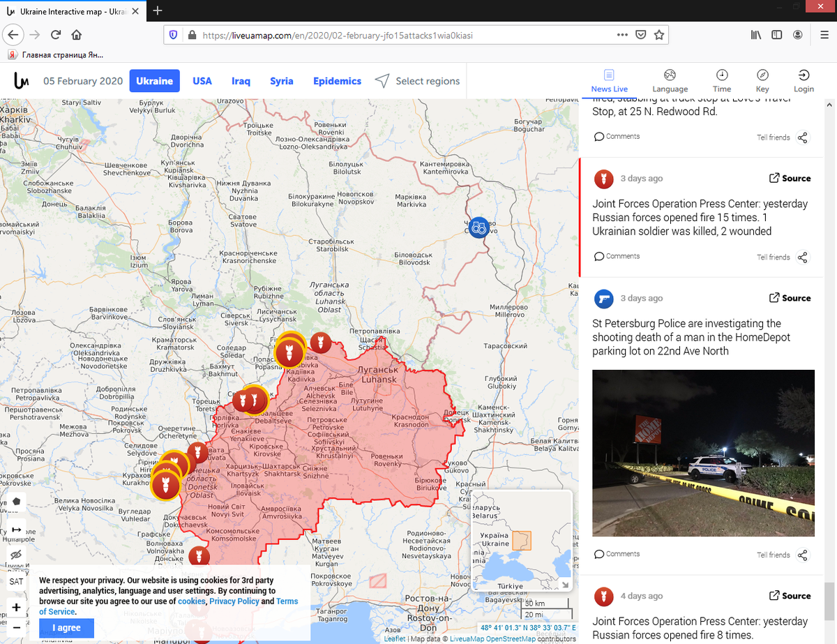Open the Firefox hamburger menu
This screenshot has height=644, width=837.
coord(824,33)
